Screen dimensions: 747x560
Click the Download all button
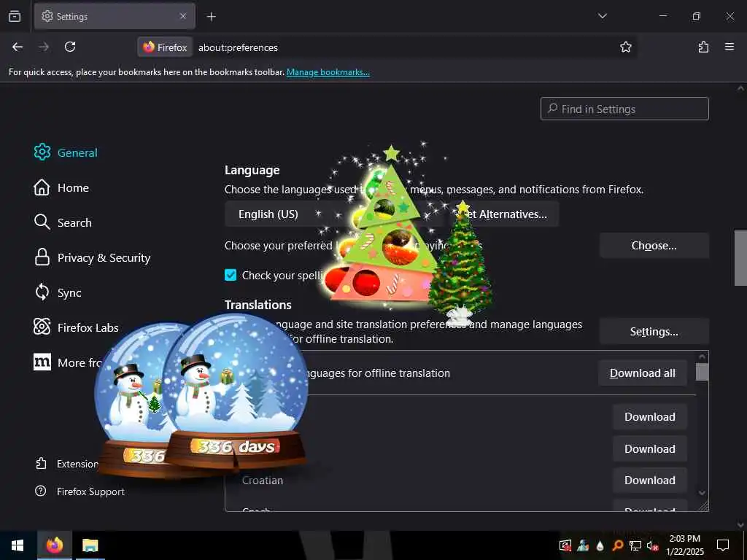pos(642,373)
